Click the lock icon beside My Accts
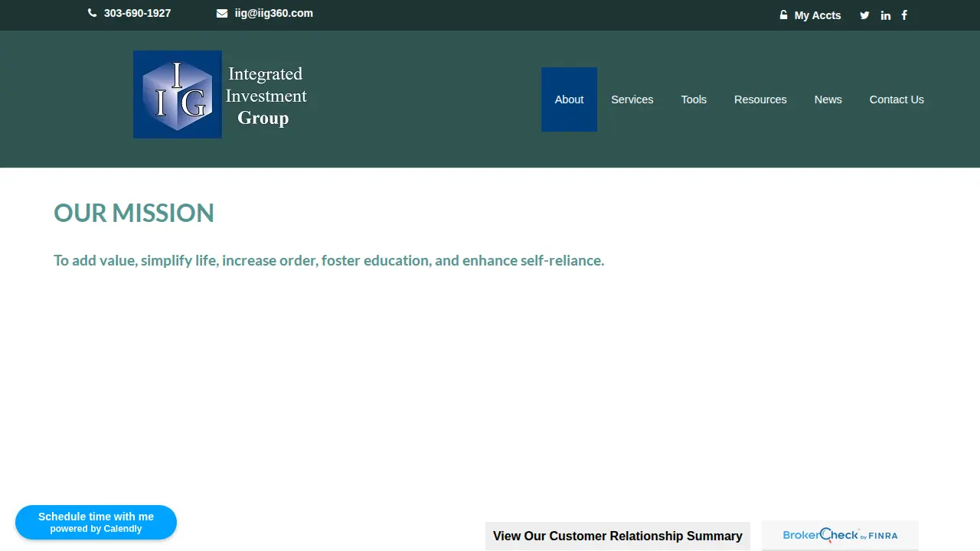The height and width of the screenshot is (551, 980). pyautogui.click(x=783, y=15)
